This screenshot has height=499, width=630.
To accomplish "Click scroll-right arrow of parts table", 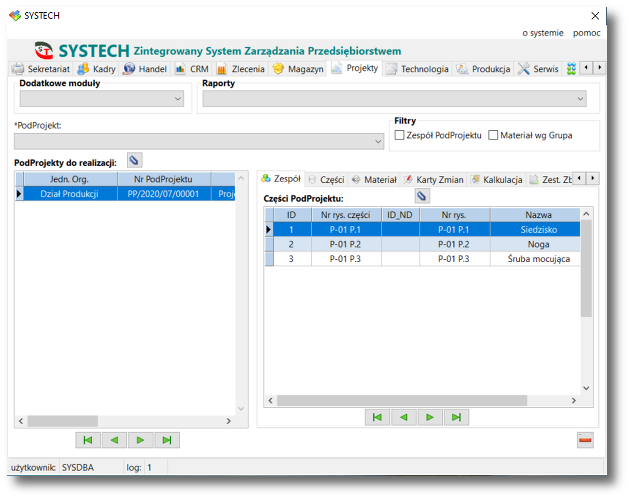I will (x=573, y=400).
